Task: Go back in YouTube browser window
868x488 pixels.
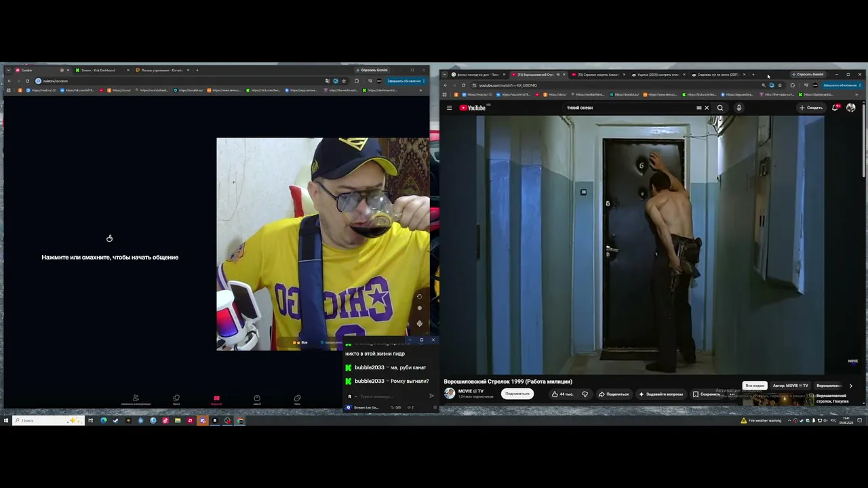Action: click(446, 85)
